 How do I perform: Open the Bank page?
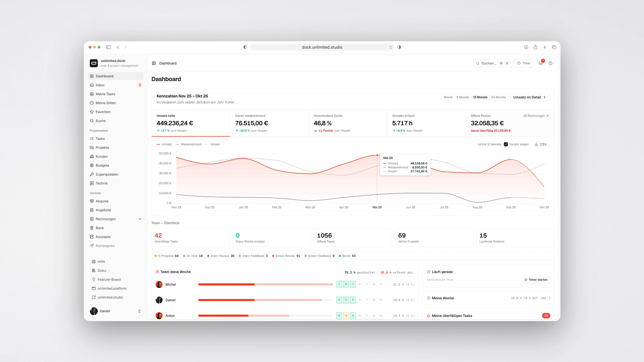[116, 228]
